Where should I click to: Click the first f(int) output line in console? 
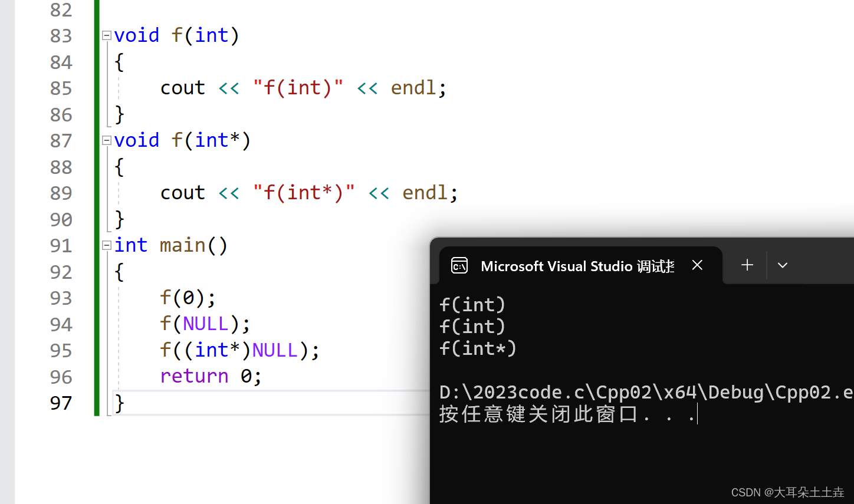coord(472,305)
